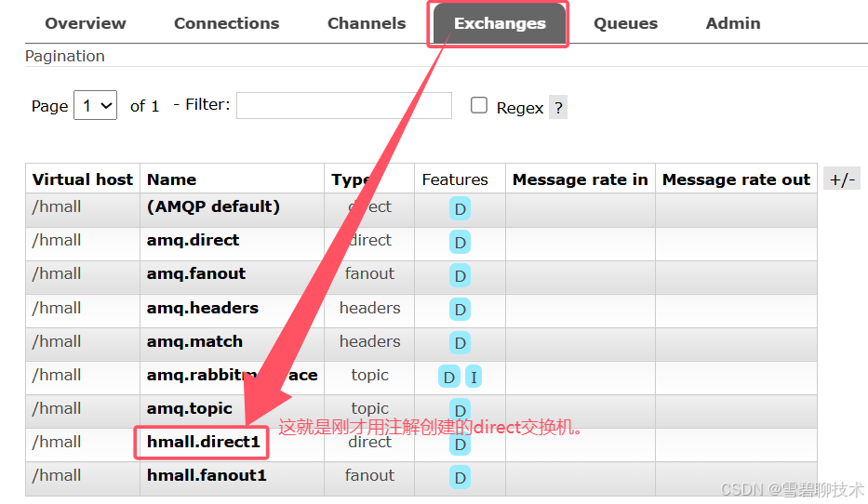Click durable D badge of amq.topic
The image size is (868, 504).
coord(460,410)
